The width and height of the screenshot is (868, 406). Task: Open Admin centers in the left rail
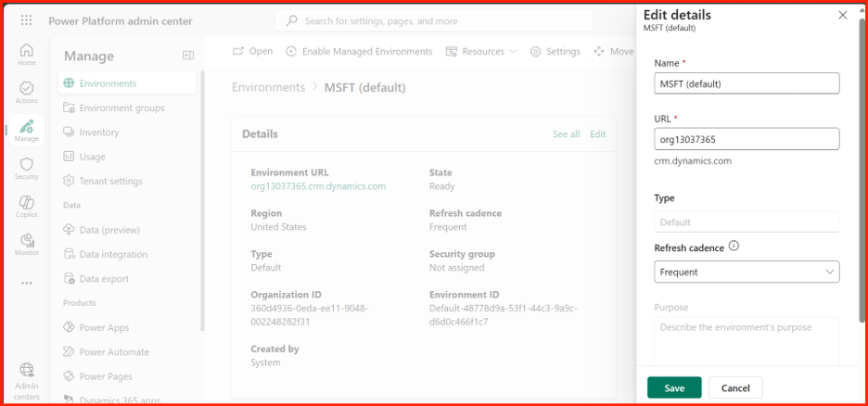(x=27, y=381)
